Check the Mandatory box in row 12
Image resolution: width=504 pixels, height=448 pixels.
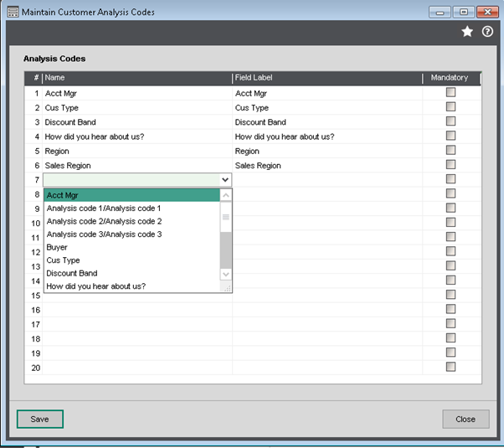click(x=450, y=251)
